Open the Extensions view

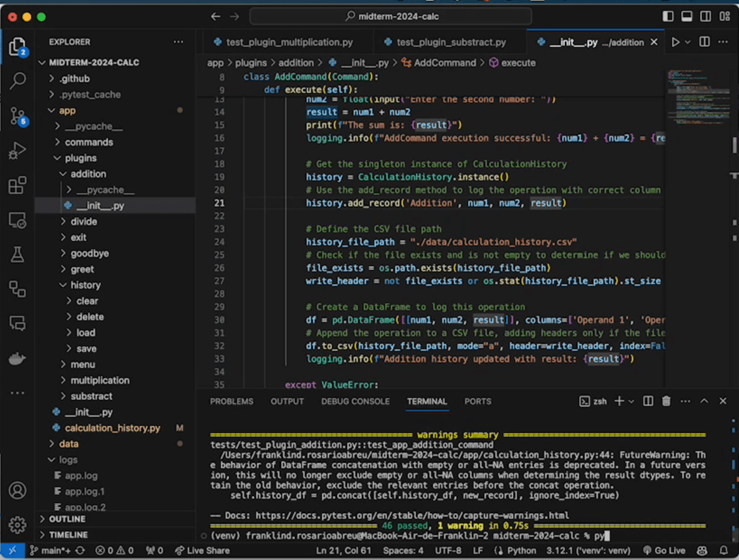coord(17,185)
